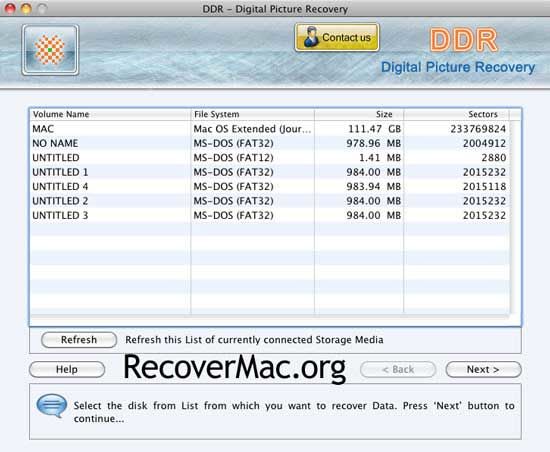Select the UNTITLED 1 volume
This screenshot has height=452, width=550.
tap(270, 172)
